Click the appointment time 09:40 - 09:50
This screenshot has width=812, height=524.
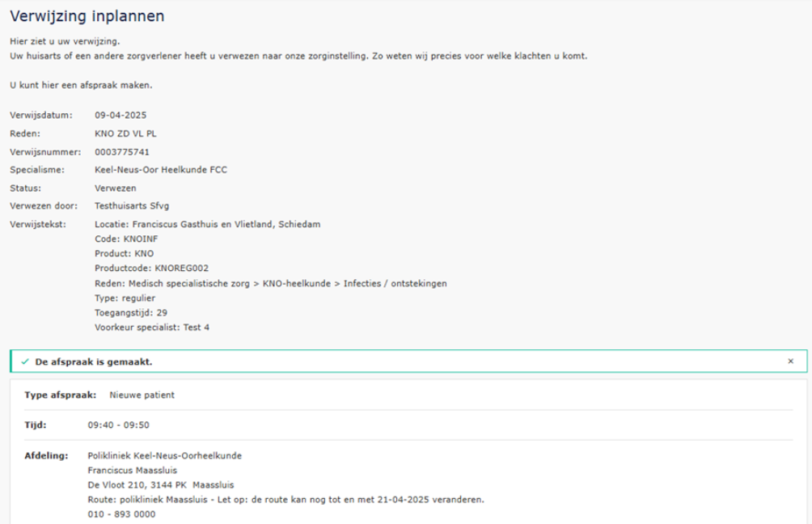click(x=118, y=425)
